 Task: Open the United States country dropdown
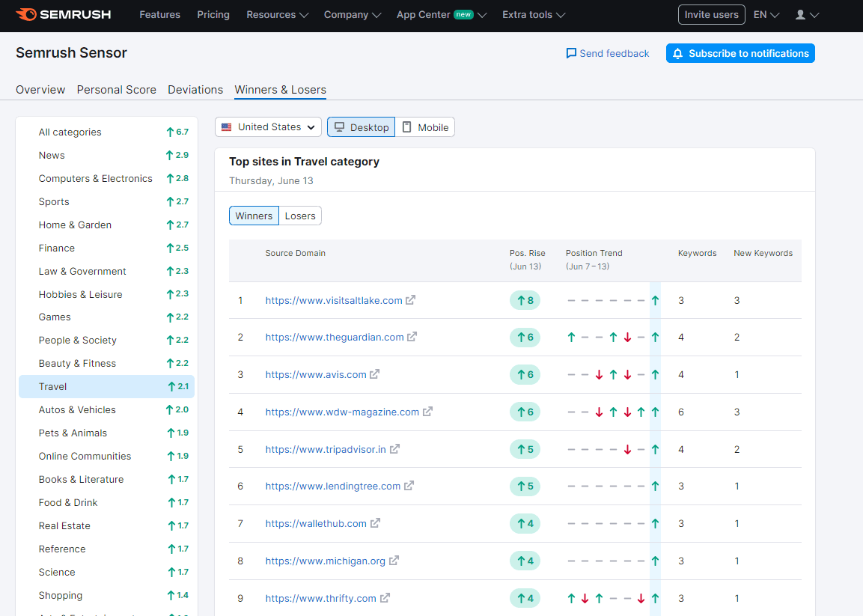[268, 127]
